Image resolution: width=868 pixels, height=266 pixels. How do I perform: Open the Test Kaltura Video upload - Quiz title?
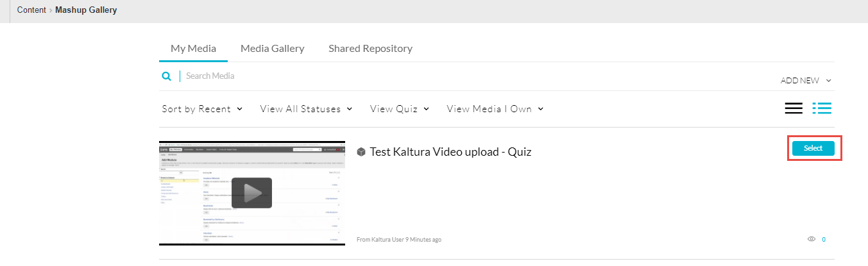coord(450,152)
